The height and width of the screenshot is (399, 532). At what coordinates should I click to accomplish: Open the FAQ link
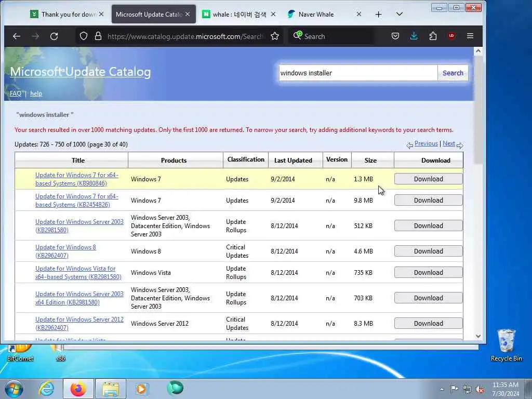[15, 94]
